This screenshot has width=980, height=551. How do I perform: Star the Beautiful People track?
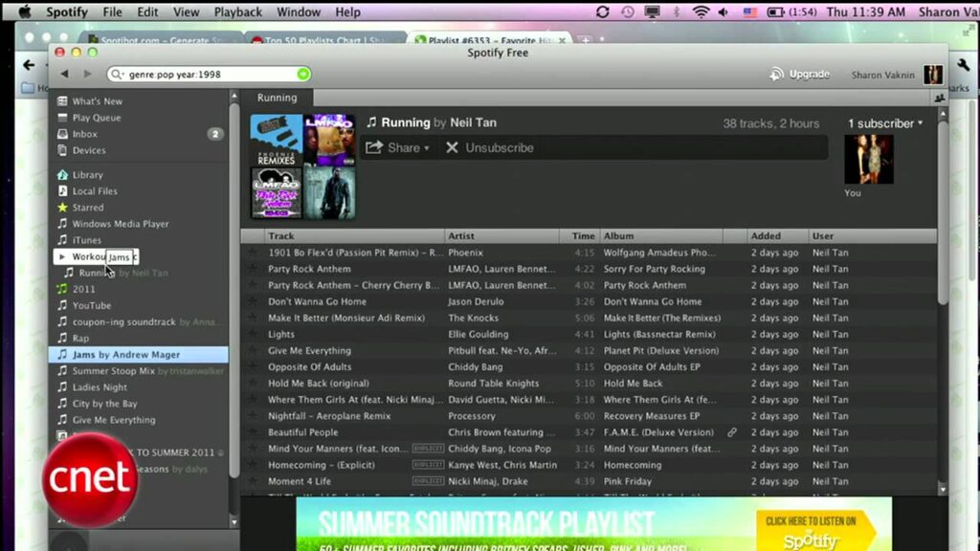coord(253,432)
